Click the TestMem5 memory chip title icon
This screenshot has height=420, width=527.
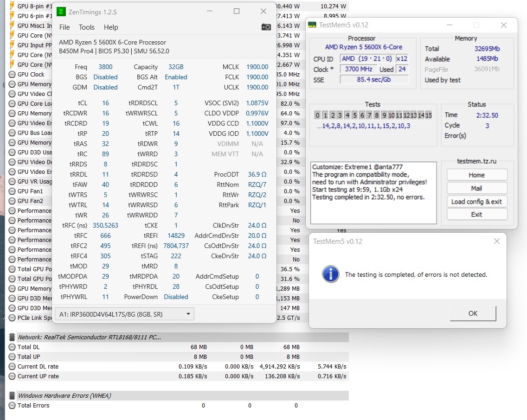click(312, 25)
